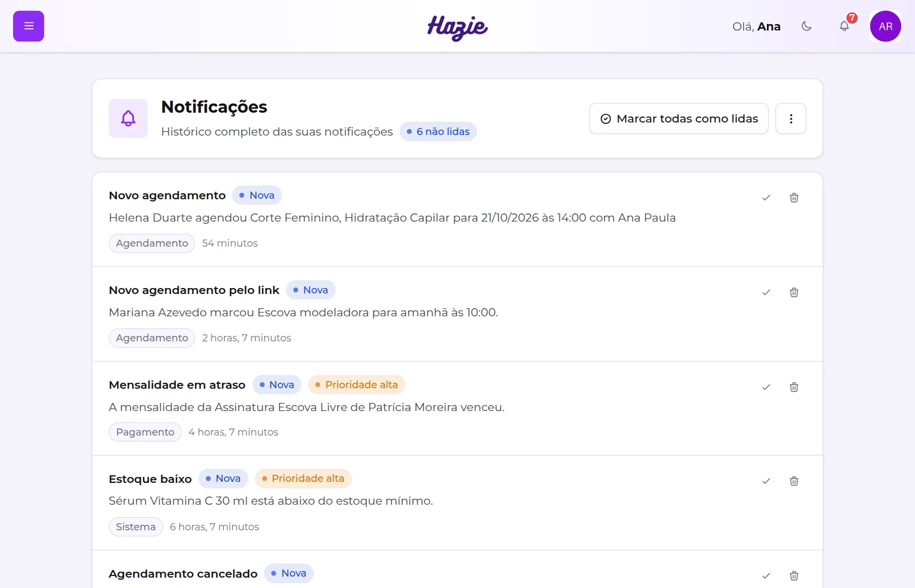Open the Agendamento cancelado notification title
Viewport: 915px width, 588px height.
(183, 574)
